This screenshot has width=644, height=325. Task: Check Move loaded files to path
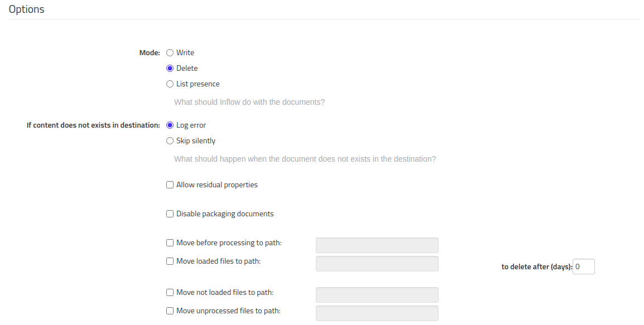tap(170, 261)
